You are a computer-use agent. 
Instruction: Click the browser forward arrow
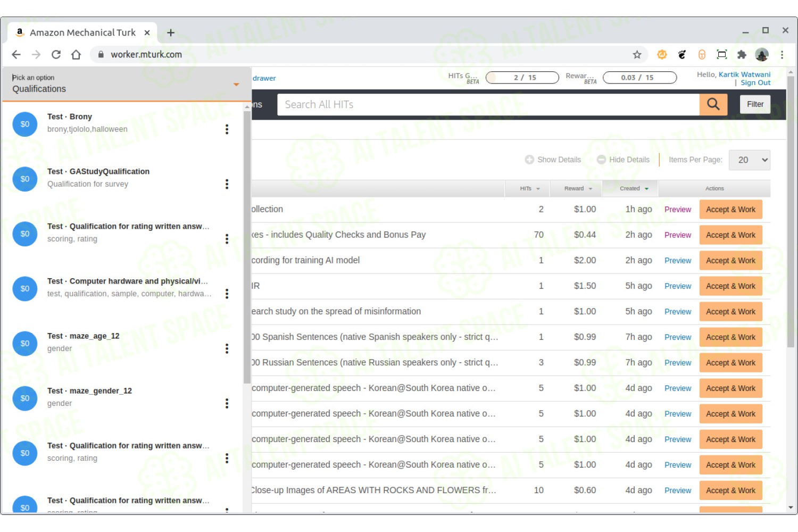tap(36, 54)
